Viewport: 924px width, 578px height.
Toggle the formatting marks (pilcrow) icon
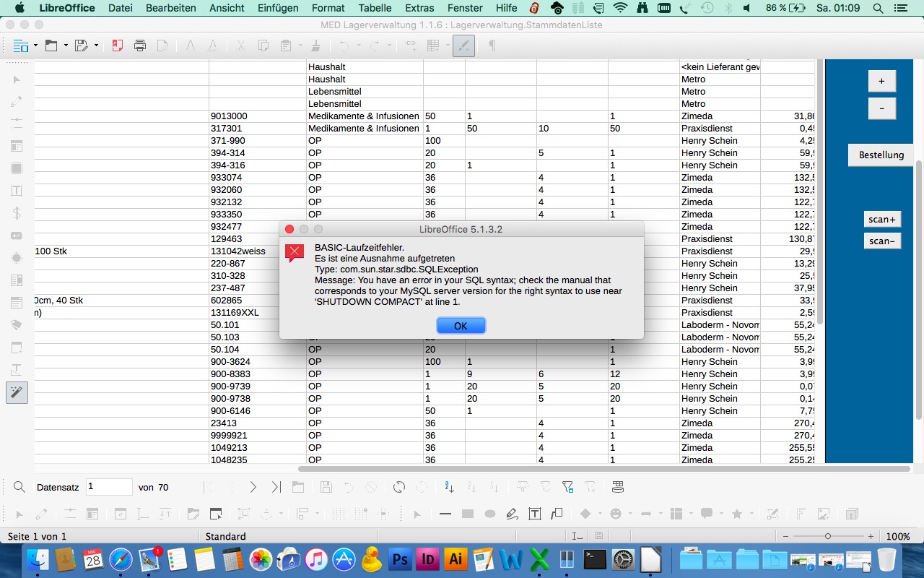492,46
